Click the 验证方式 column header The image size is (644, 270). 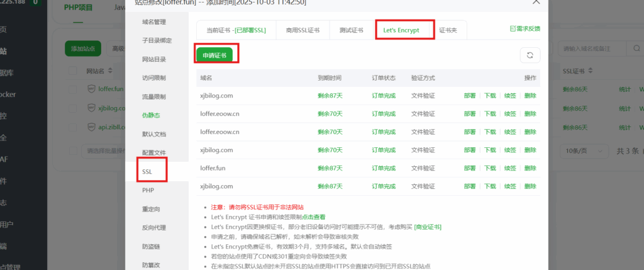coord(423,77)
